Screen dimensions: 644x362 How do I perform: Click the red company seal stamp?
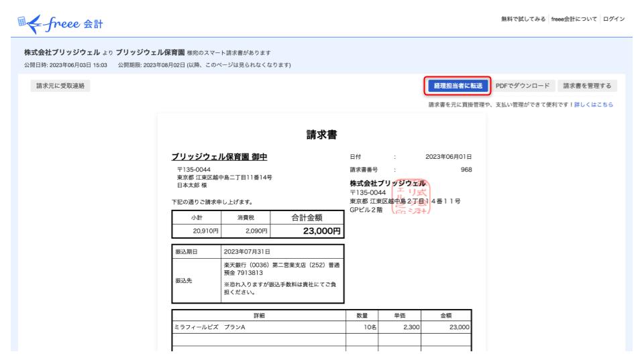pyautogui.click(x=411, y=197)
